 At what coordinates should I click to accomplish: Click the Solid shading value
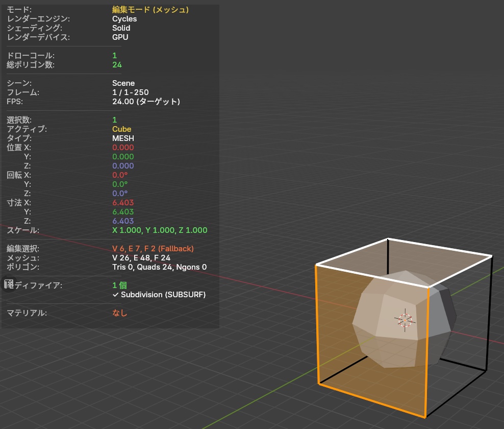[121, 28]
